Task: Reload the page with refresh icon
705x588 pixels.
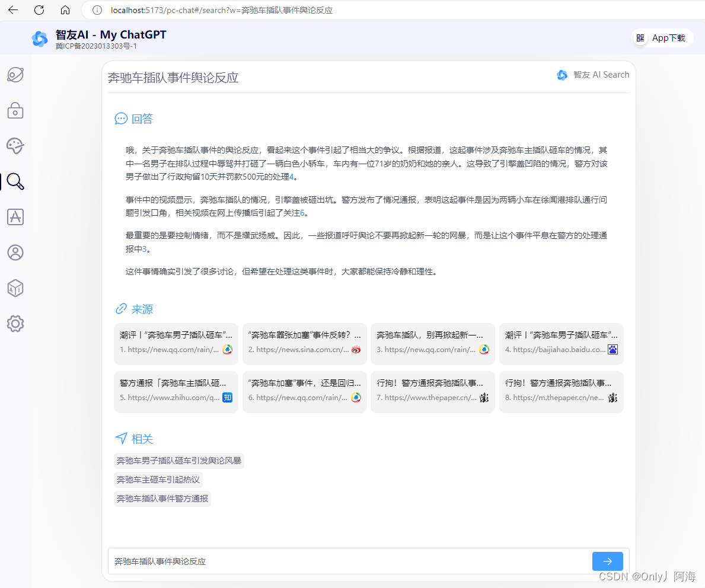Action: tap(39, 10)
